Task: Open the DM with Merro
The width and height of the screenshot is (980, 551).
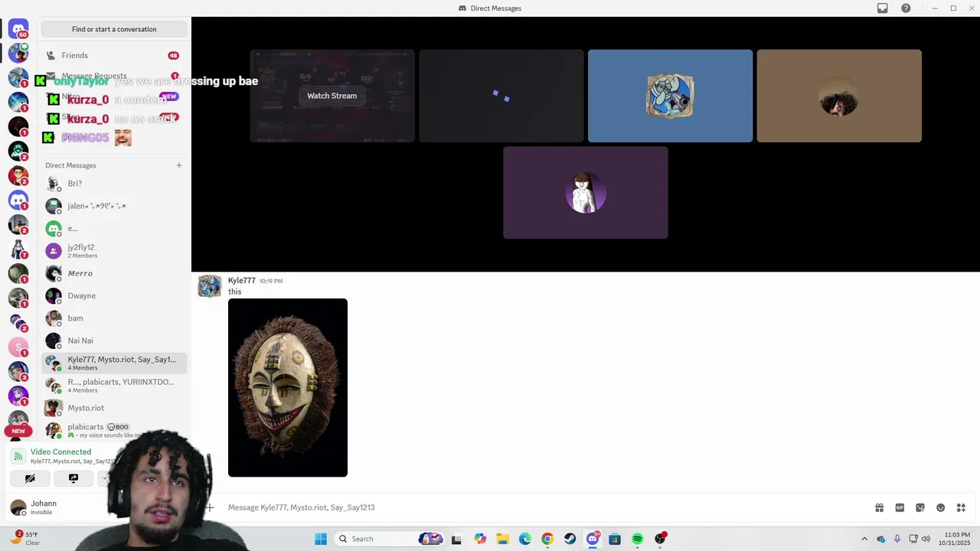Action: 114,273
